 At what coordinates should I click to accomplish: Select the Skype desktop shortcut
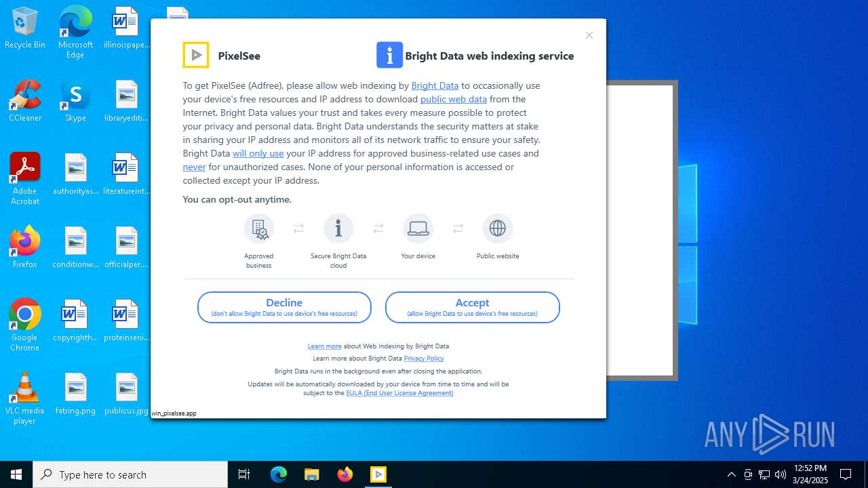point(75,101)
